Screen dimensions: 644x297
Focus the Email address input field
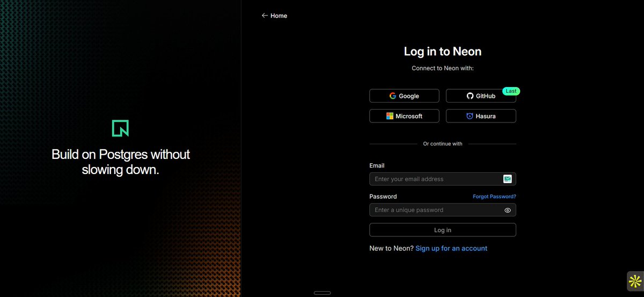(443, 179)
